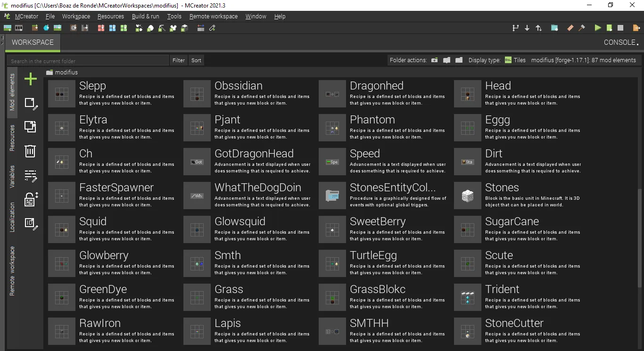
Task: Open the Help menu
Action: (x=280, y=16)
